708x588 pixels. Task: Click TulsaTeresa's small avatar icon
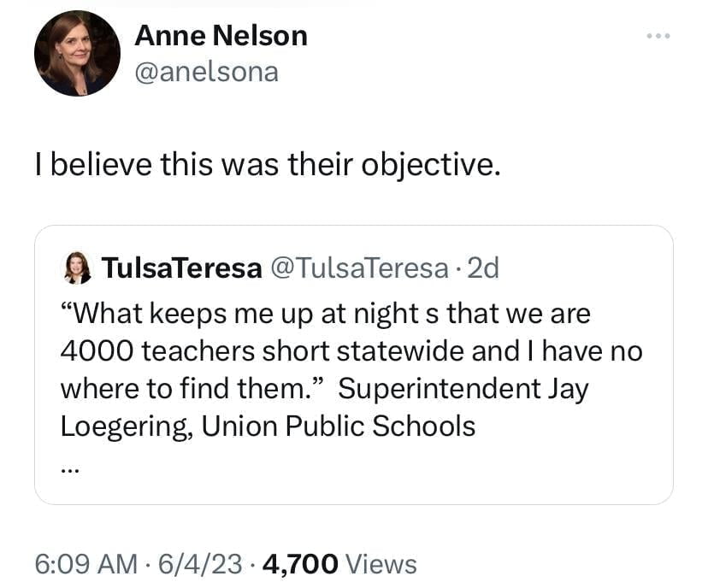tap(79, 268)
